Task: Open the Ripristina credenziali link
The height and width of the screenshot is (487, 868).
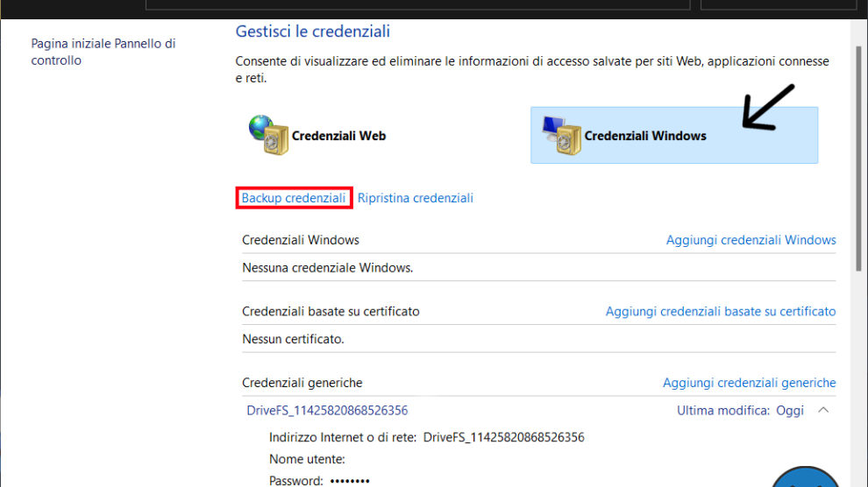Action: (x=416, y=198)
